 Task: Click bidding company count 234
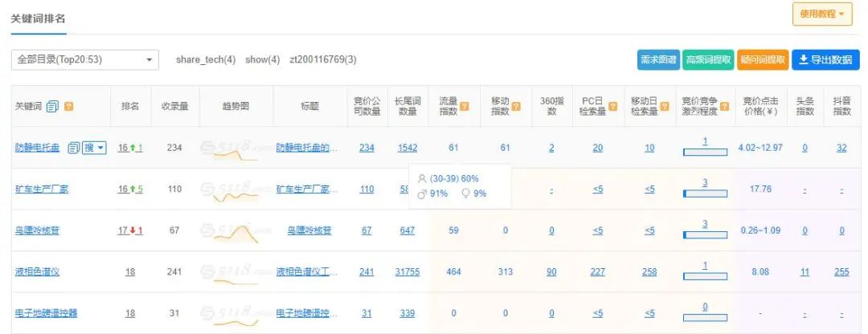(x=366, y=148)
